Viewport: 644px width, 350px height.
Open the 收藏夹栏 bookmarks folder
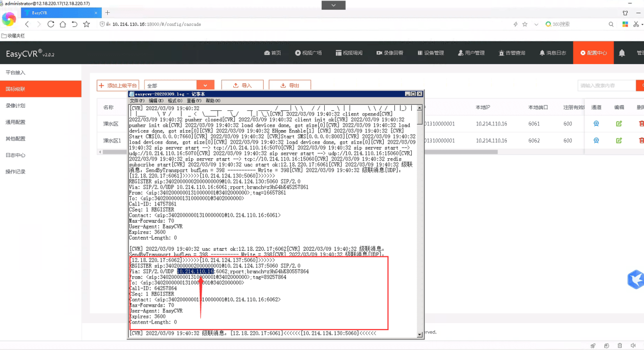point(13,36)
